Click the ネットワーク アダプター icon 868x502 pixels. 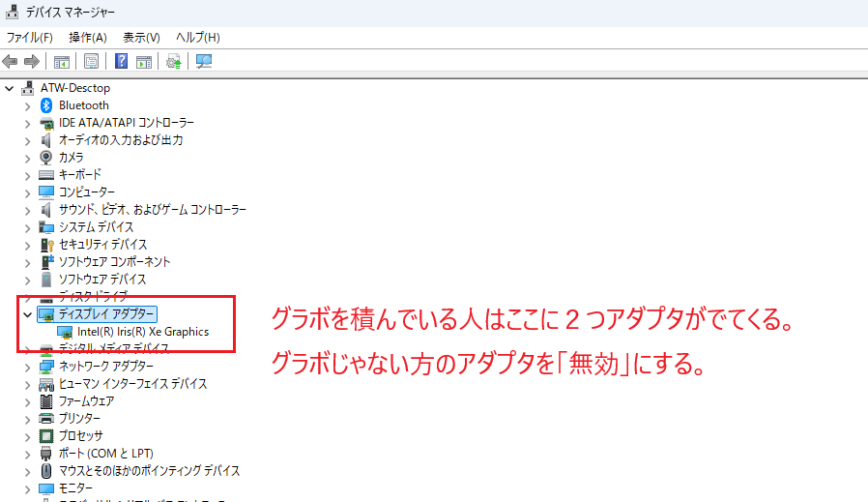(46, 367)
